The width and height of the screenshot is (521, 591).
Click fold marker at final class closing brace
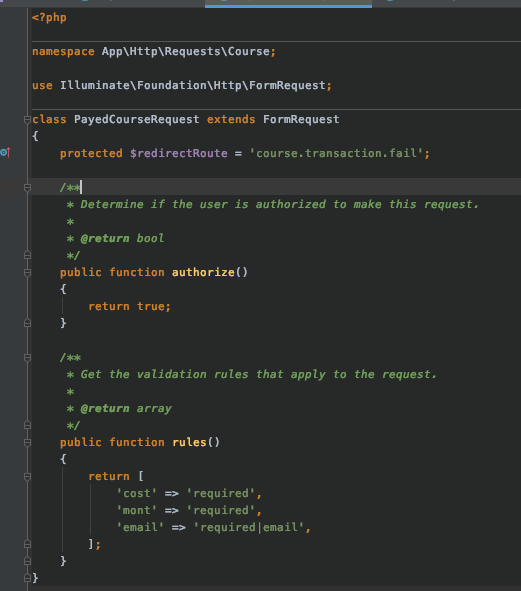pyautogui.click(x=27, y=578)
